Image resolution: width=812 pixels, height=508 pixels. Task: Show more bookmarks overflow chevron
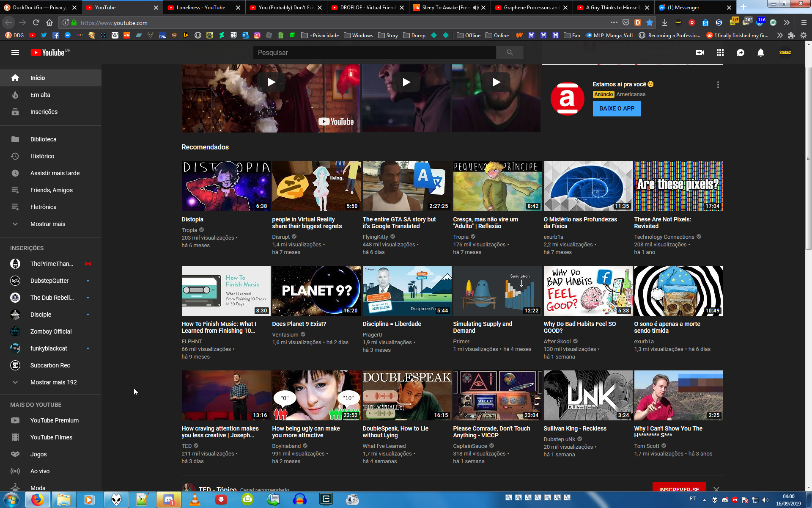point(780,36)
